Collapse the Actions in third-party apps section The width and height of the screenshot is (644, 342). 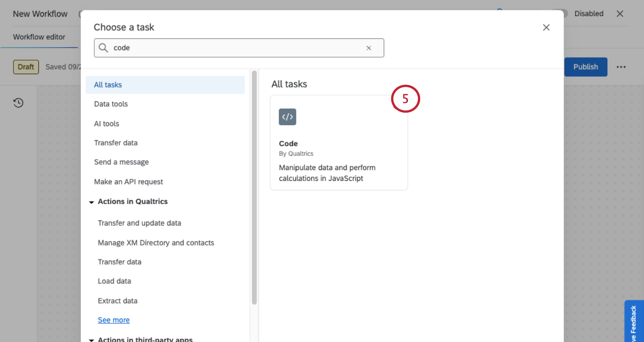point(91,340)
